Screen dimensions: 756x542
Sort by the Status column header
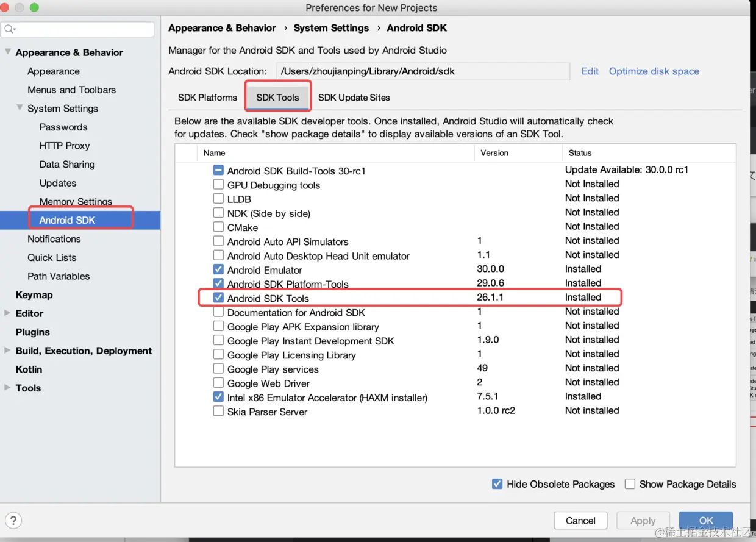[649, 153]
